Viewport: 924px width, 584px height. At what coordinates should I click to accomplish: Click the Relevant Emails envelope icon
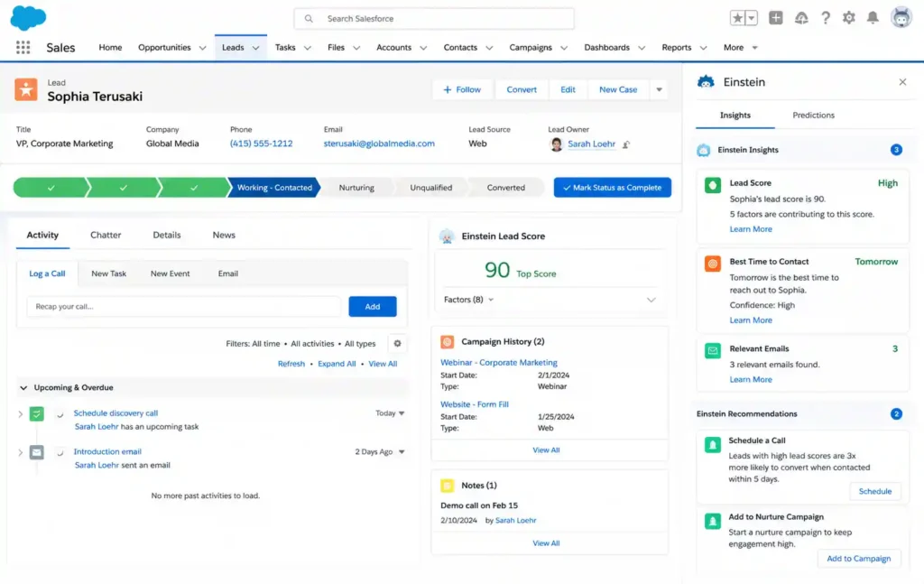point(713,350)
